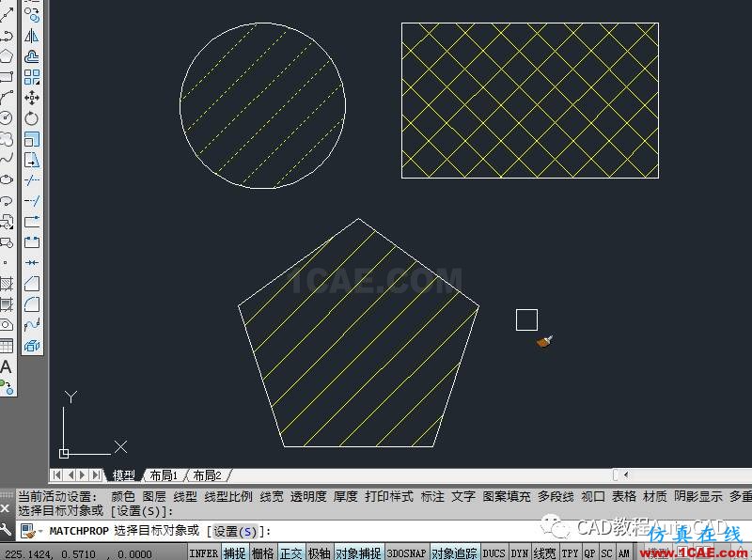
Task: Toggle 栅格 grid display
Action: click(x=263, y=552)
